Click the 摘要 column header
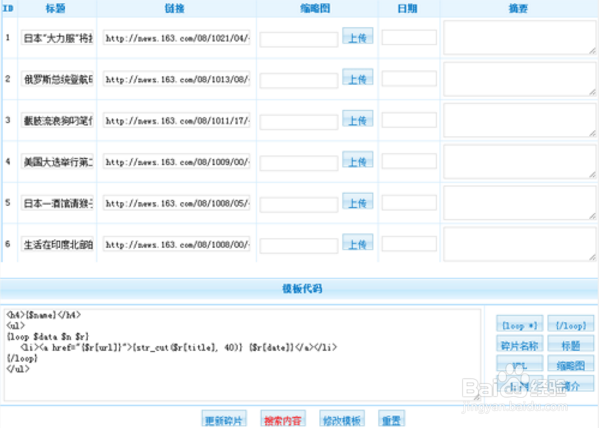 tap(518, 8)
